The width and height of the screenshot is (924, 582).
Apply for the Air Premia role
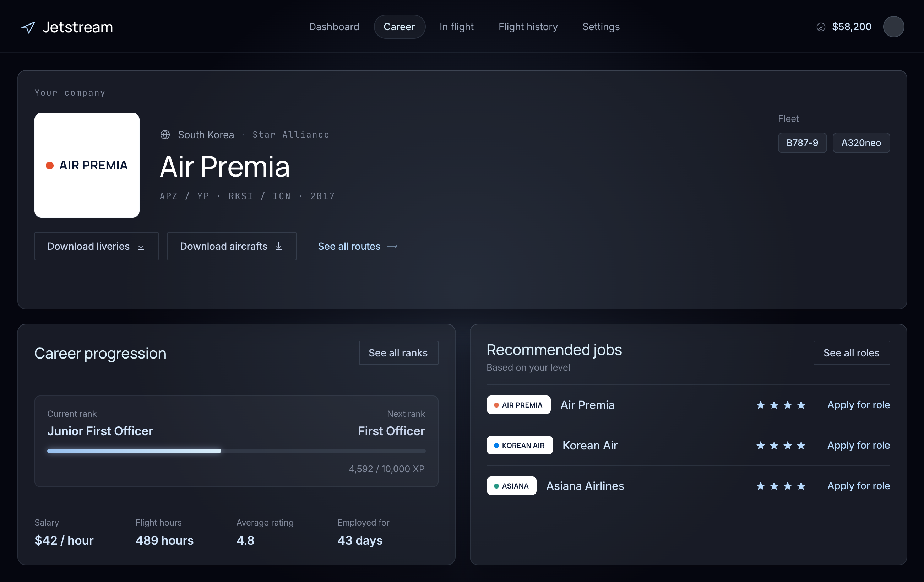click(858, 405)
